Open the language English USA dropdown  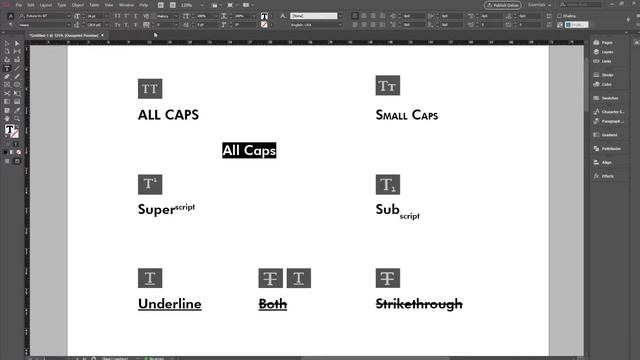(x=340, y=25)
